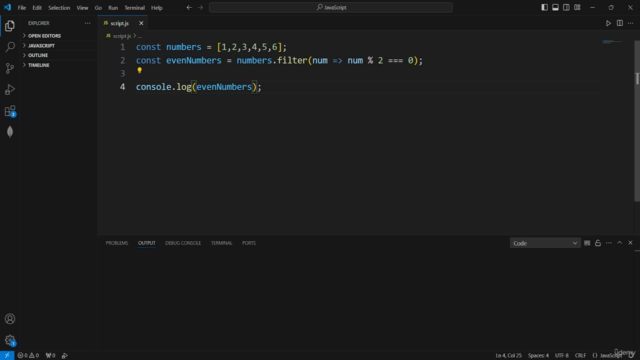
Task: Click console.log on line 4
Action: pos(163,87)
